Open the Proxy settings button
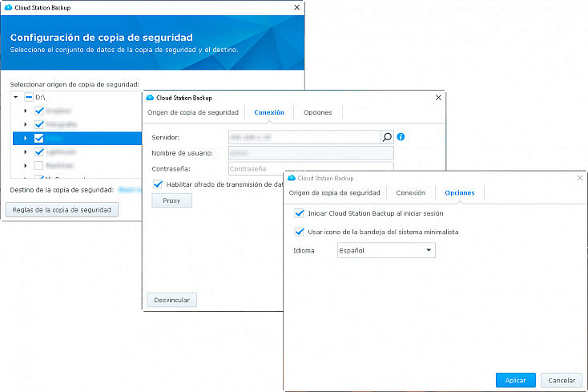This screenshot has height=392, width=588. tap(171, 200)
